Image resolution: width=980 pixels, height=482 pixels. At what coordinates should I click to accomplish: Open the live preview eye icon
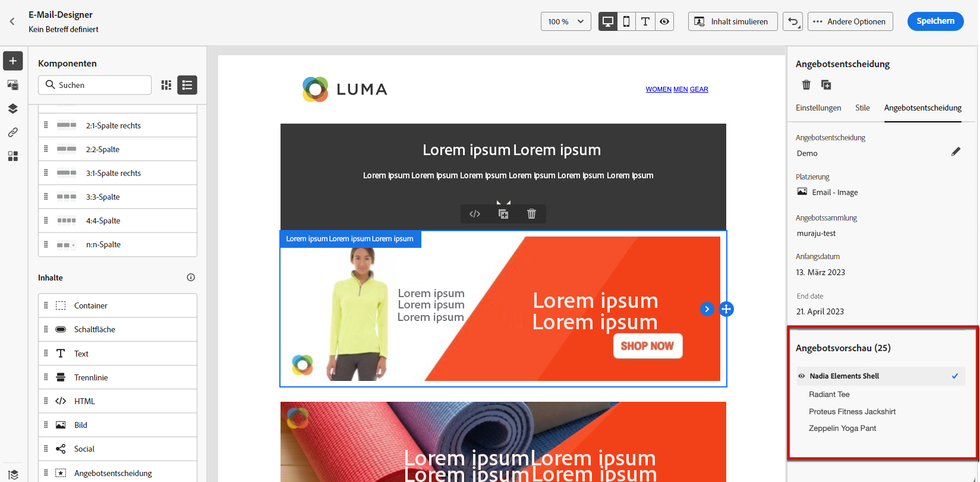(664, 21)
